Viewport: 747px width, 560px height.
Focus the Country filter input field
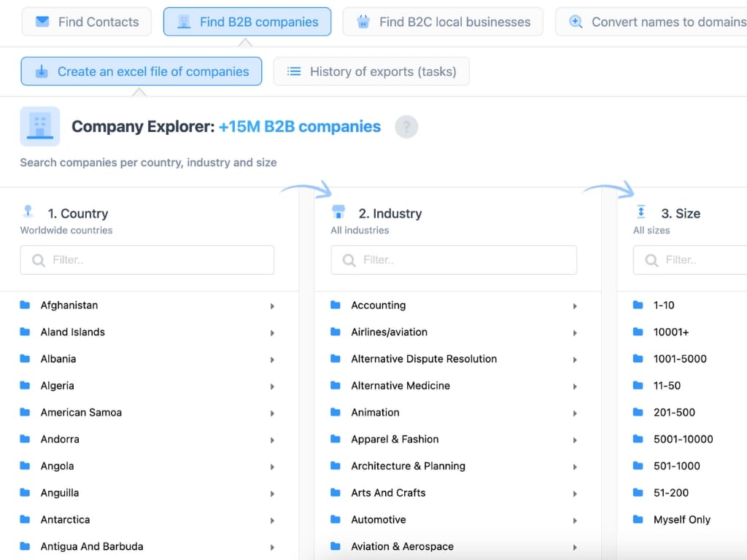pos(147,260)
